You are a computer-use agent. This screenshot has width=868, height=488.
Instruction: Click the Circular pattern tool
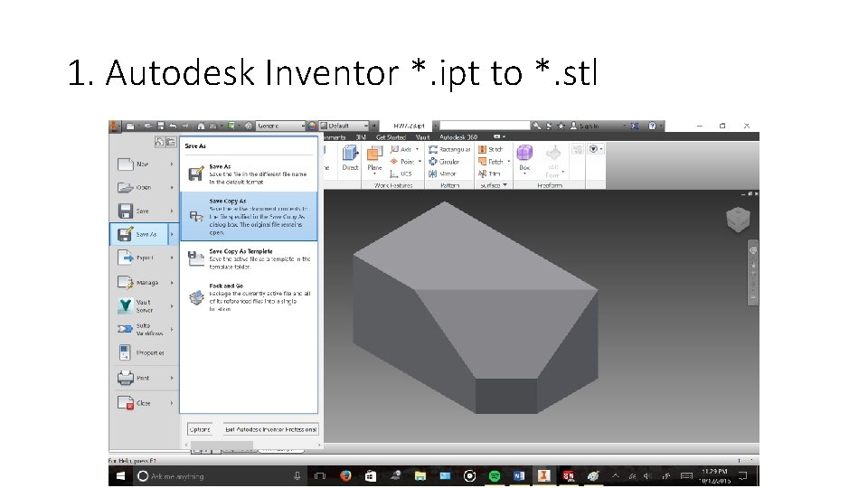click(444, 162)
